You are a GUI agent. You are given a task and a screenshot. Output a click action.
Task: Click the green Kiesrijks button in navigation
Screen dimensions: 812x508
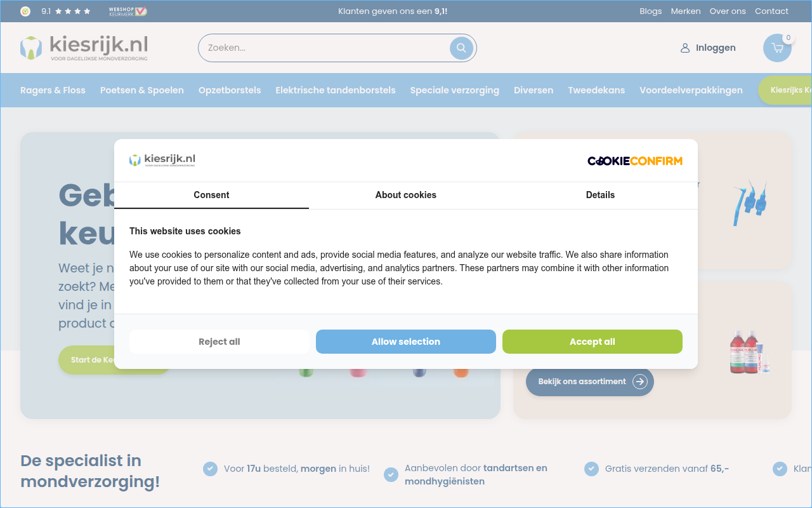(785, 90)
